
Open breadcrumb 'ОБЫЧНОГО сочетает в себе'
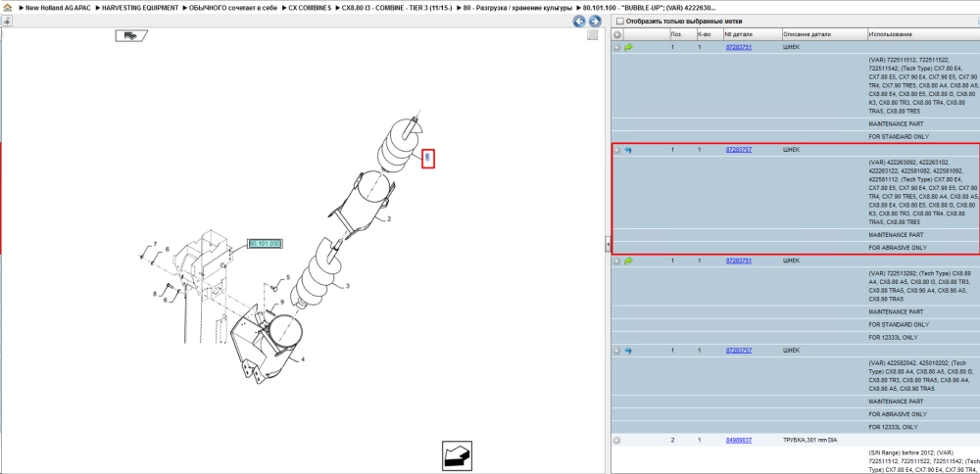click(x=232, y=8)
